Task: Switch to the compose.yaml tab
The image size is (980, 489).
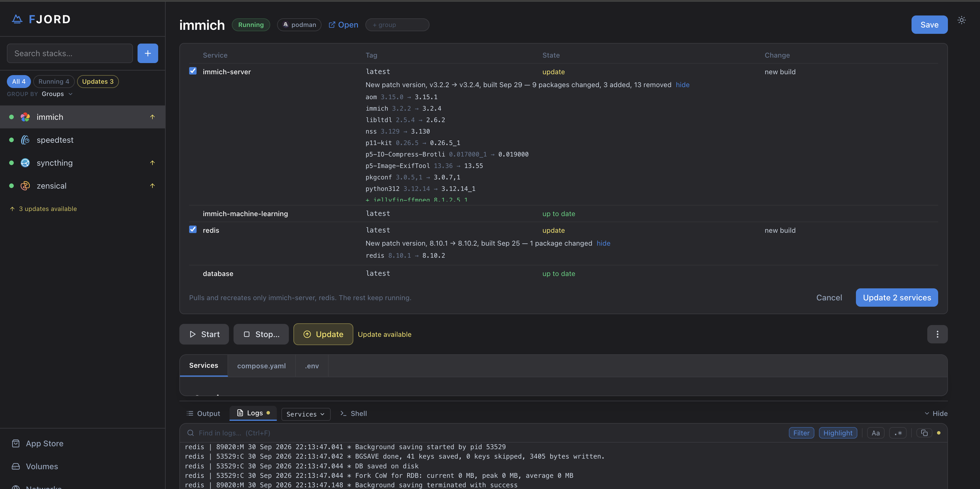Action: tap(261, 366)
